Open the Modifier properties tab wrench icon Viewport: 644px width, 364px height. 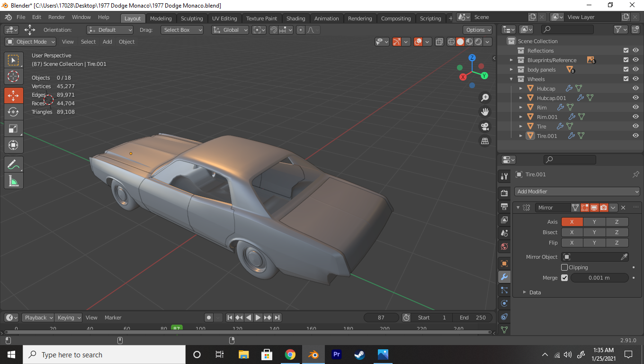click(504, 277)
